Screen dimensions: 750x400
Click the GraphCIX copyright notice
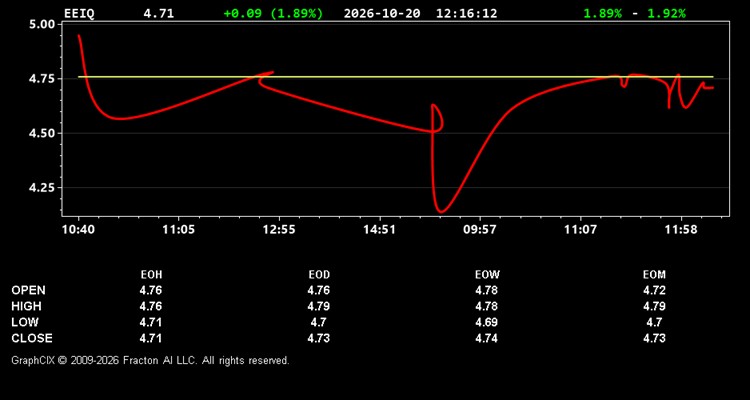click(x=150, y=360)
